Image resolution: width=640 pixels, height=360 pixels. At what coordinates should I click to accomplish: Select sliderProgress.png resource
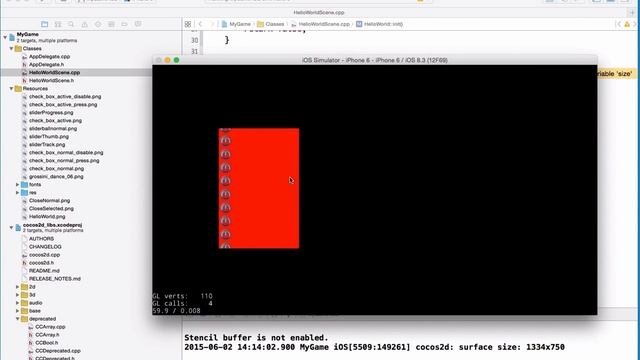[x=51, y=113]
